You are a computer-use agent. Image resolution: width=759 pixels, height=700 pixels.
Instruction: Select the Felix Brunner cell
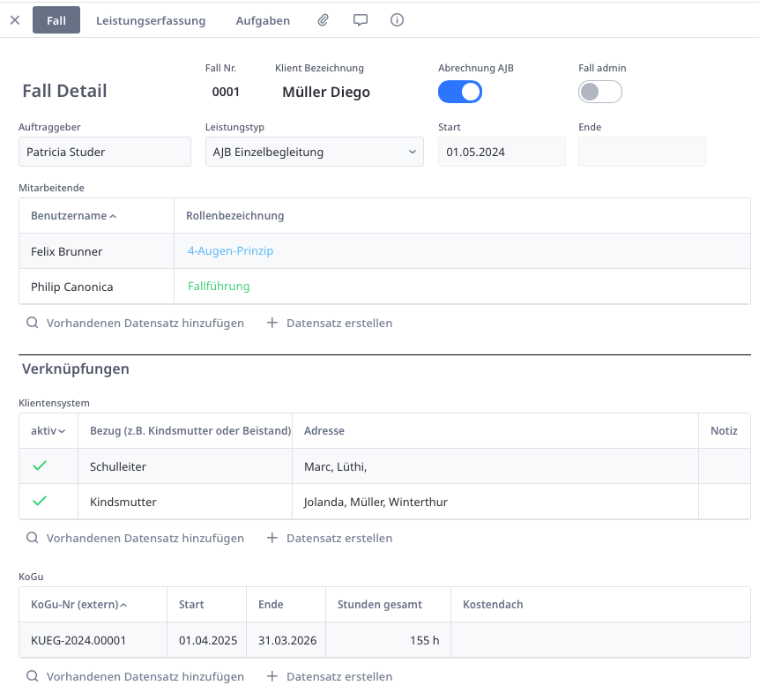coord(96,251)
